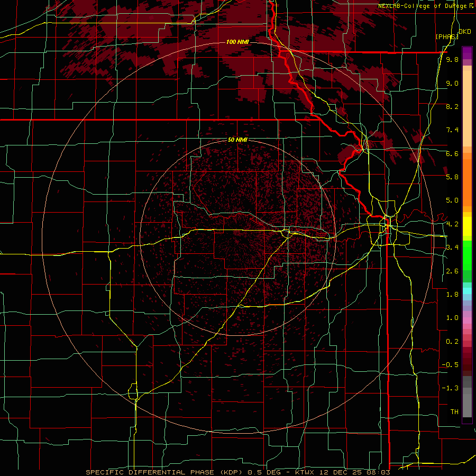This screenshot has height=476, width=476.
Task: Pick the yellow segment of the color bar
Action: tap(467, 226)
